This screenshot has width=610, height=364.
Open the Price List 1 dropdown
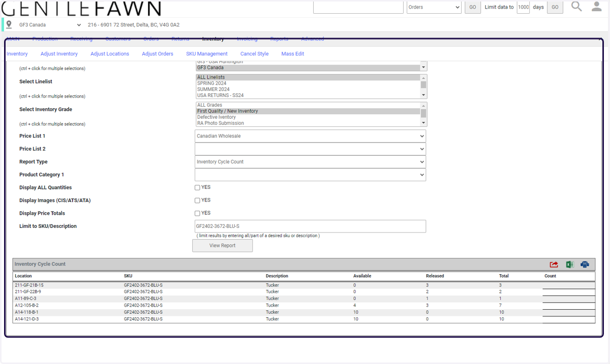tap(310, 136)
